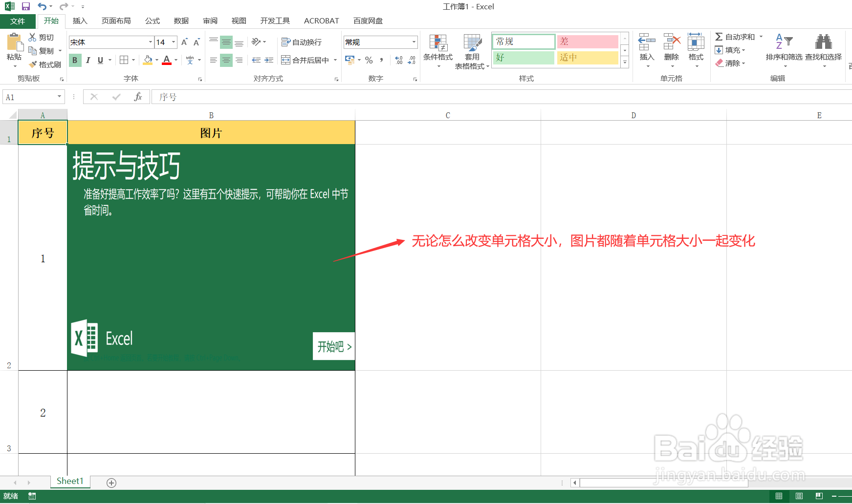852x504 pixels.
Task: Click the Insert Cells icon
Action: click(x=647, y=42)
